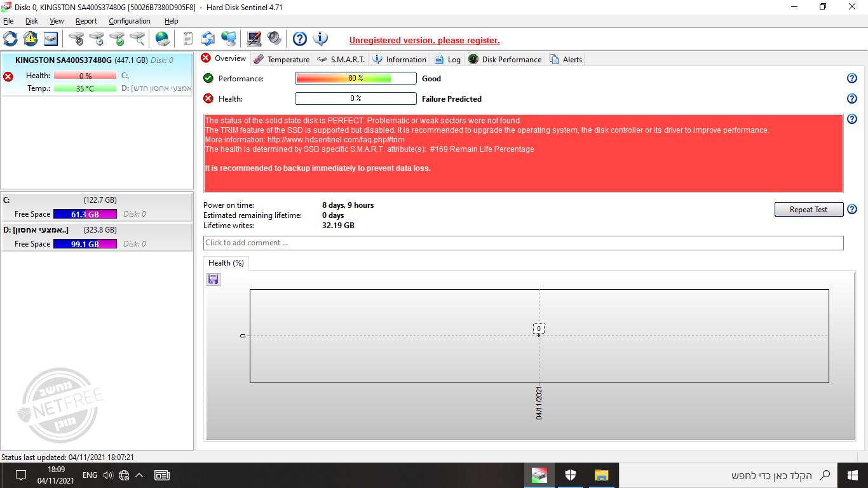The image size is (868, 488).
Task: Open the Report menu
Action: coord(86,21)
